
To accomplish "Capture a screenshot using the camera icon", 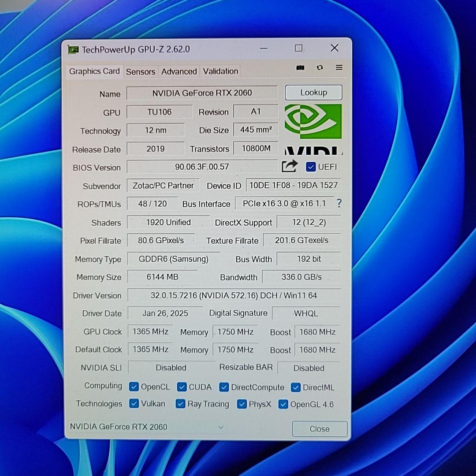I will click(x=300, y=67).
